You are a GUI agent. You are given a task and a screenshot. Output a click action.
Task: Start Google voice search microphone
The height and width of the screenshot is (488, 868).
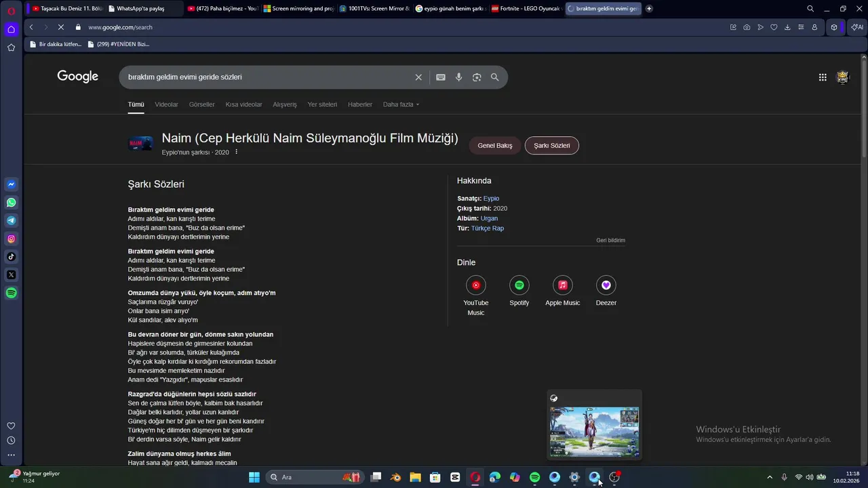[459, 77]
